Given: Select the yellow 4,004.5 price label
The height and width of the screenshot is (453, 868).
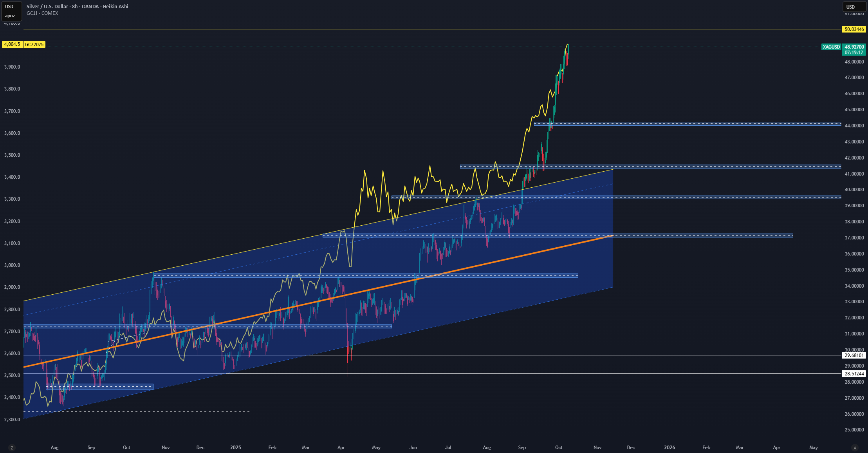Looking at the screenshot, I should click(x=13, y=44).
